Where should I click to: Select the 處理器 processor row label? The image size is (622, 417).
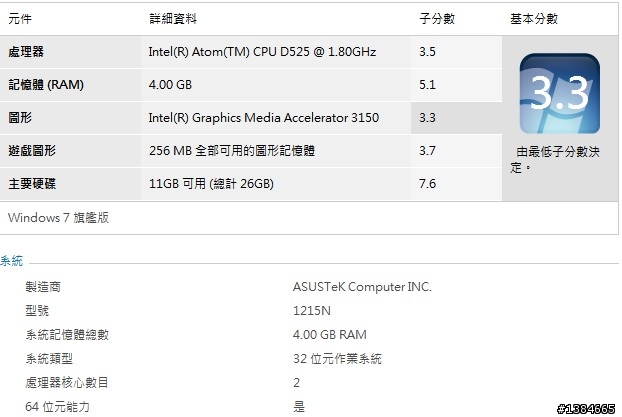26,52
